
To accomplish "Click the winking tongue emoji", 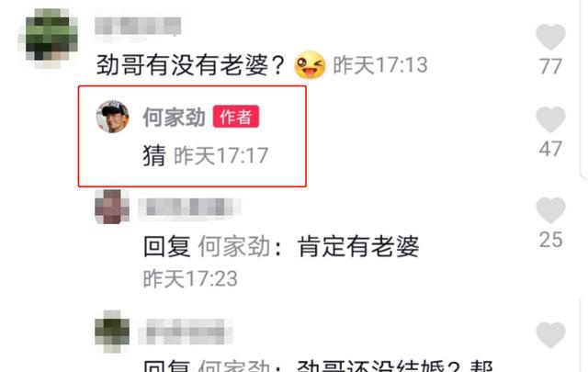I will click(x=310, y=65).
